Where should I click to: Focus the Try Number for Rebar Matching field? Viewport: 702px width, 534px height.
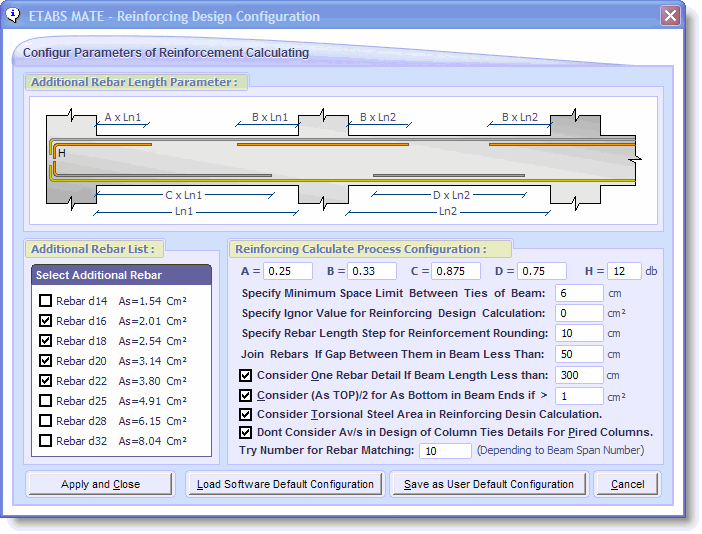tap(444, 451)
